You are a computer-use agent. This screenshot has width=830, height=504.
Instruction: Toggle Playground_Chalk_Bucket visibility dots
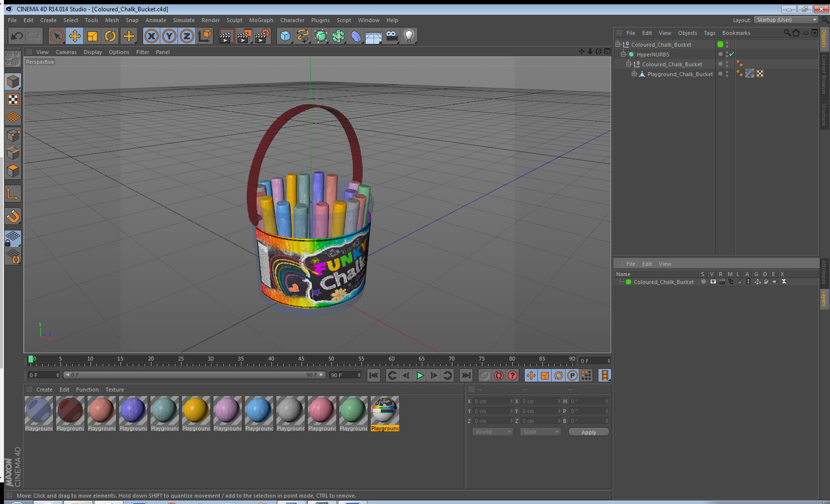tap(727, 74)
